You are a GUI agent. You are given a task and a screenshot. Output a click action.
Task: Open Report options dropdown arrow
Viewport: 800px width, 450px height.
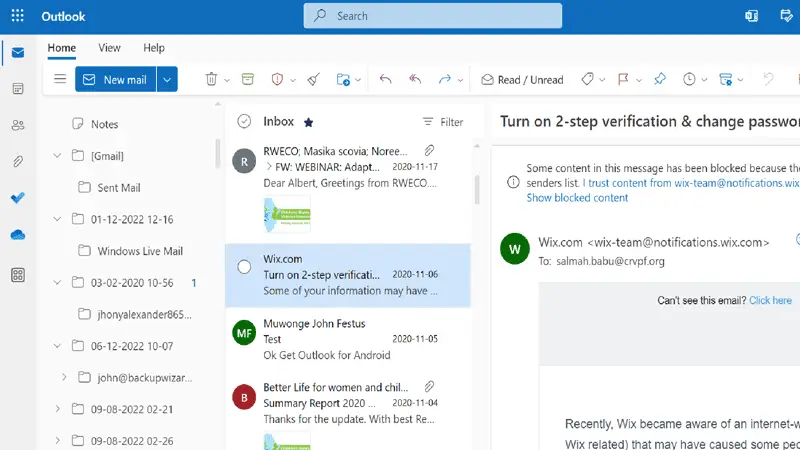pos(292,80)
